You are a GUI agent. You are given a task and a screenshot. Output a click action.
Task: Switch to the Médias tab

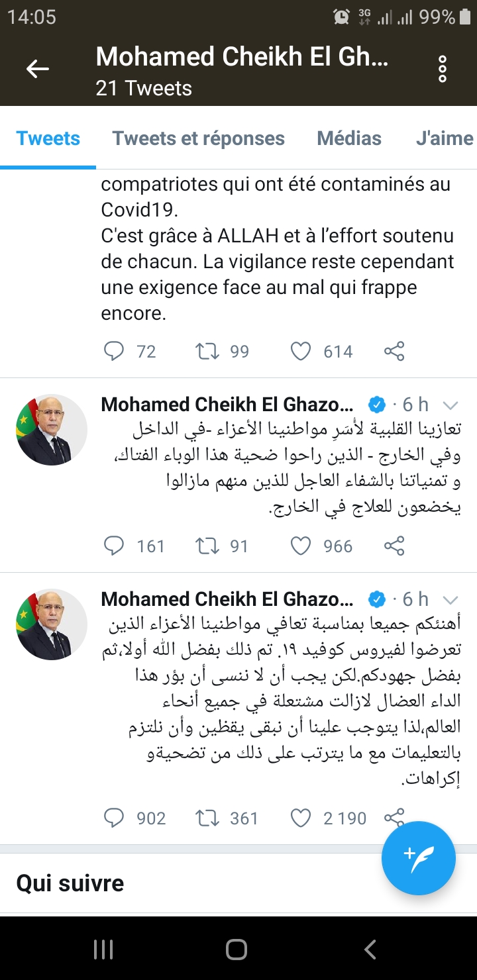[349, 138]
